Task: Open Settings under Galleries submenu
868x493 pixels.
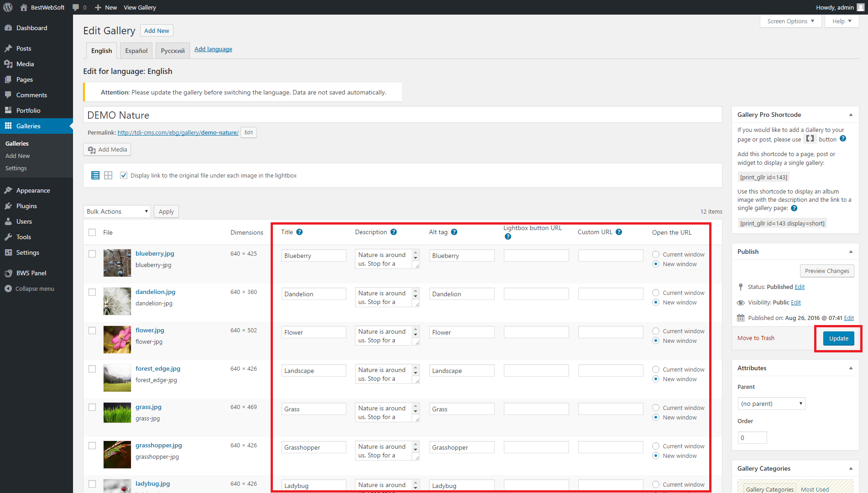Action: click(16, 168)
